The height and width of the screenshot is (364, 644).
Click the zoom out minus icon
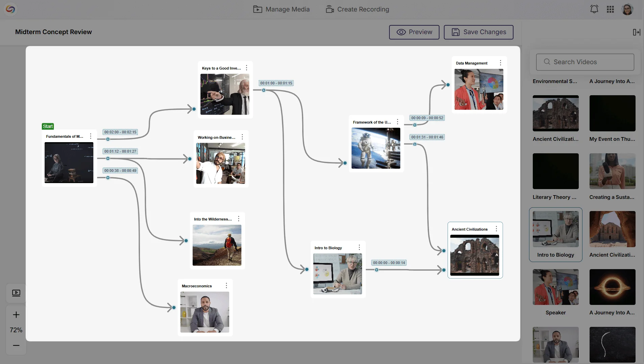tap(16, 345)
